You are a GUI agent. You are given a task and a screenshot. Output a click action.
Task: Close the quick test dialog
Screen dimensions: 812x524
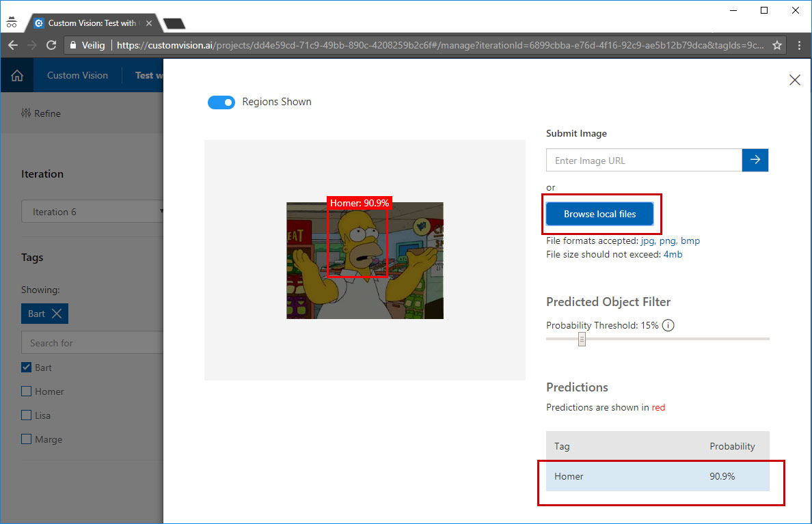(x=794, y=80)
